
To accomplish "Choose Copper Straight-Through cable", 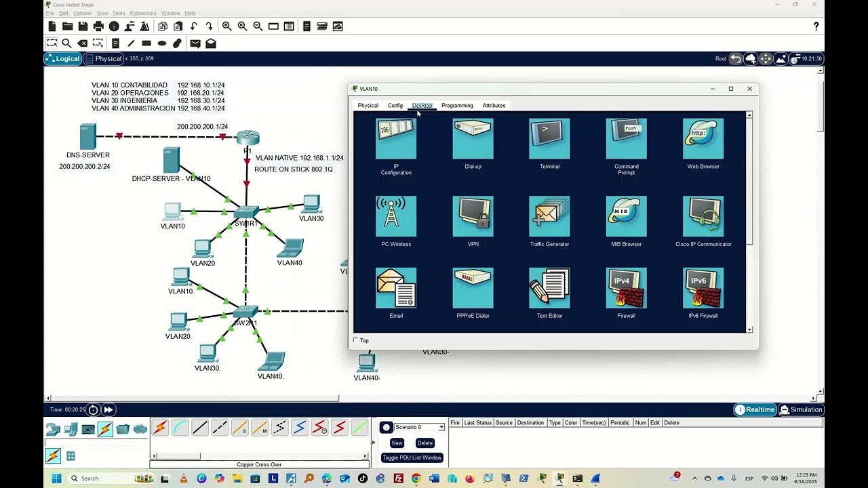I will click(x=199, y=428).
